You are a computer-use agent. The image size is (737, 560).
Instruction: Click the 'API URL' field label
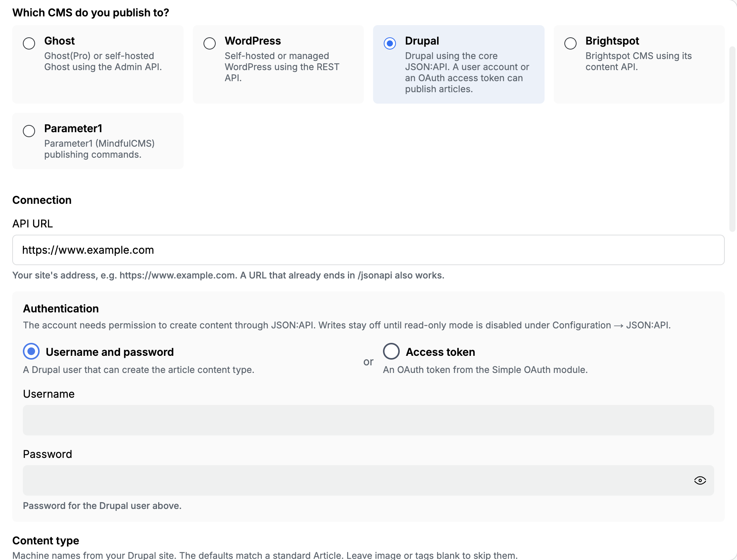coord(33,224)
